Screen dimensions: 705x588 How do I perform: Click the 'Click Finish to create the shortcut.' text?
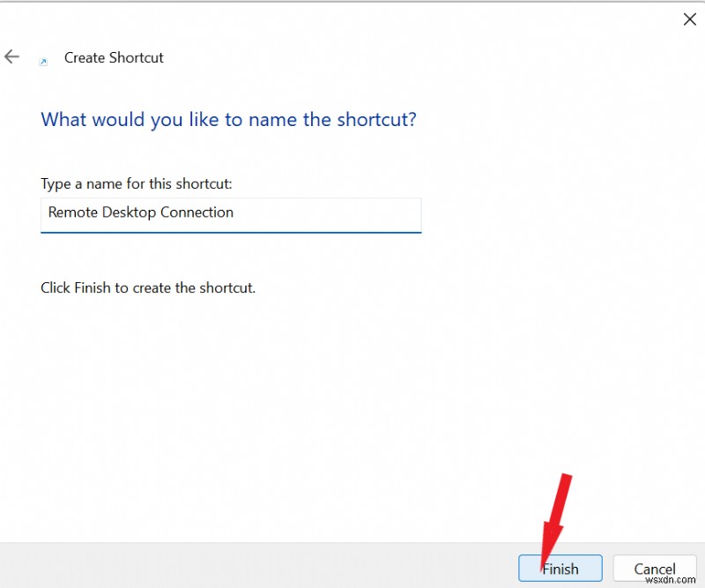coord(148,287)
